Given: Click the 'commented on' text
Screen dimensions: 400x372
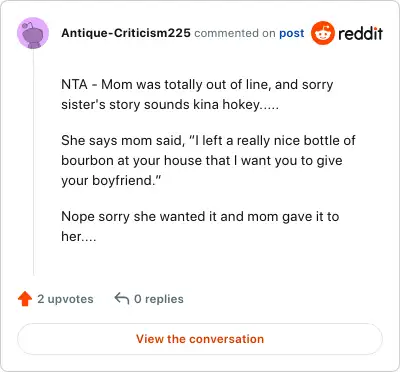Looking at the screenshot, I should click(x=235, y=33).
